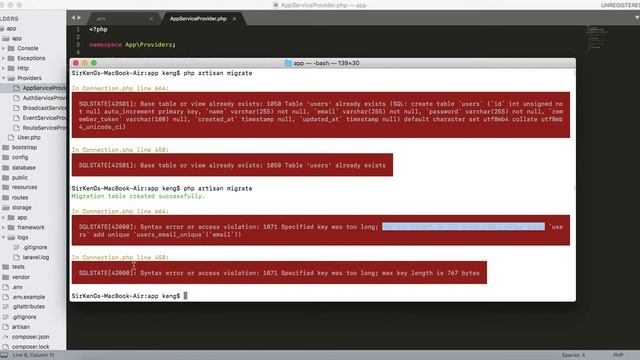Image resolution: width=640 pixels, height=360 pixels.
Task: Click the terminal prompt input line
Action: click(129, 296)
